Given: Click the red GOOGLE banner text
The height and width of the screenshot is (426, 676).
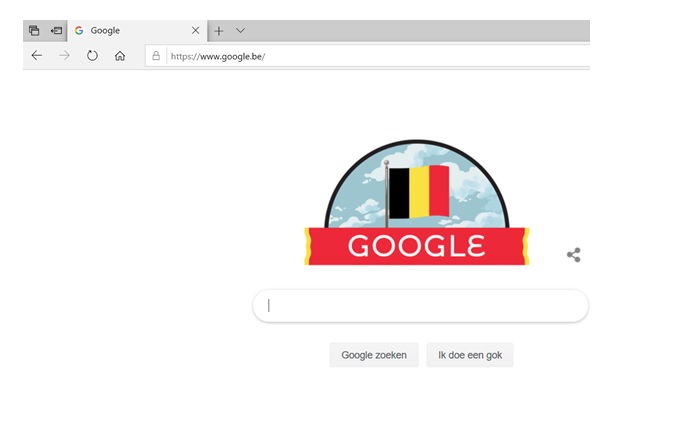Looking at the screenshot, I should (x=416, y=246).
